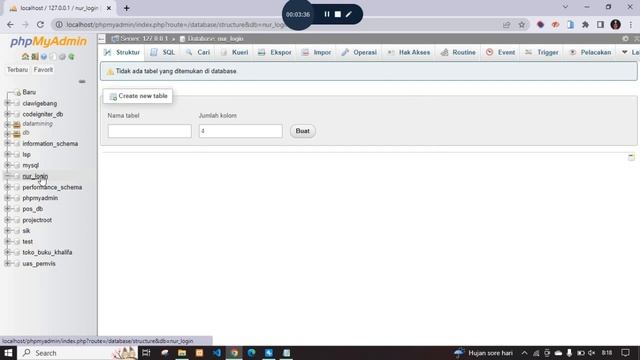This screenshot has height=360, width=640.
Task: Open the console icon at right edge
Action: (631, 157)
